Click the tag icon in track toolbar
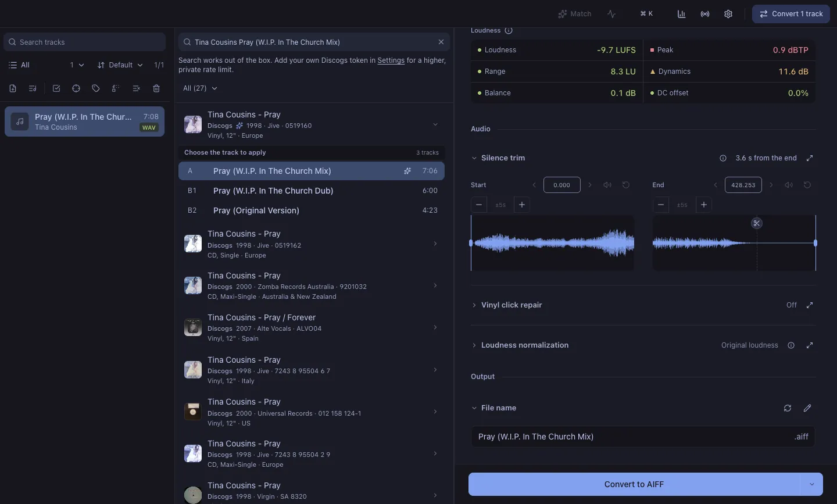This screenshot has height=504, width=837. click(x=96, y=88)
